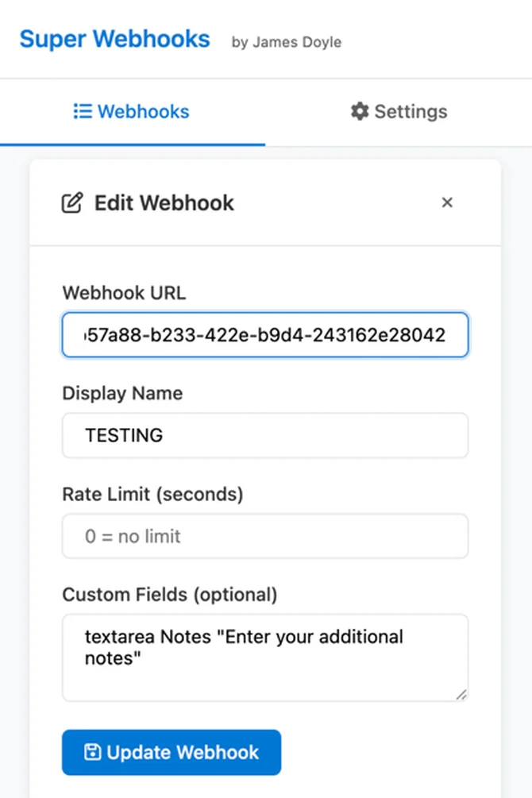This screenshot has height=798, width=532.
Task: Click the resize grip on Custom Fields textarea
Action: [461, 695]
